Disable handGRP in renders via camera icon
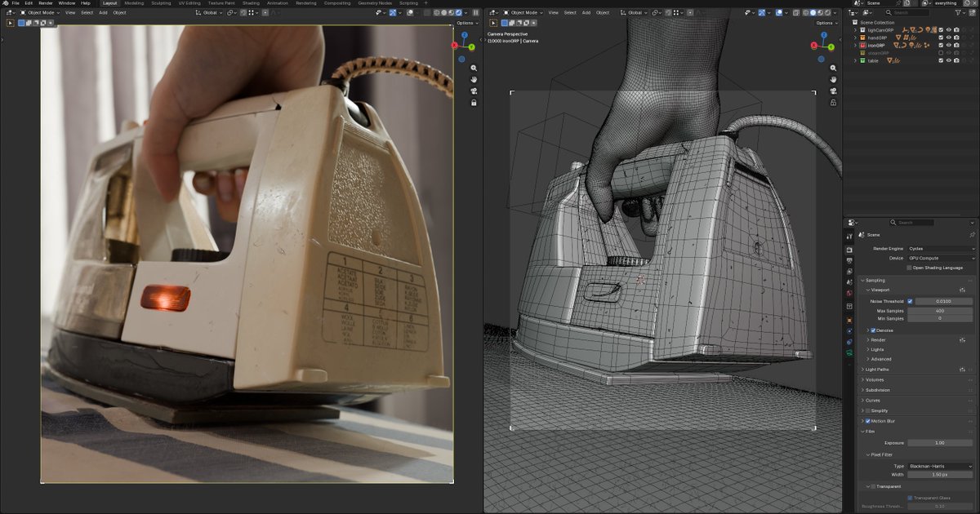 click(956, 38)
